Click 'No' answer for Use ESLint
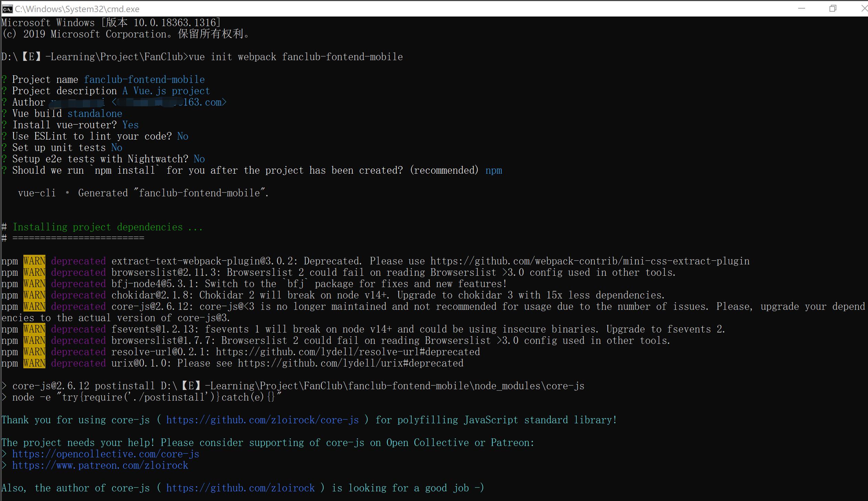This screenshot has height=501, width=868. click(x=183, y=136)
